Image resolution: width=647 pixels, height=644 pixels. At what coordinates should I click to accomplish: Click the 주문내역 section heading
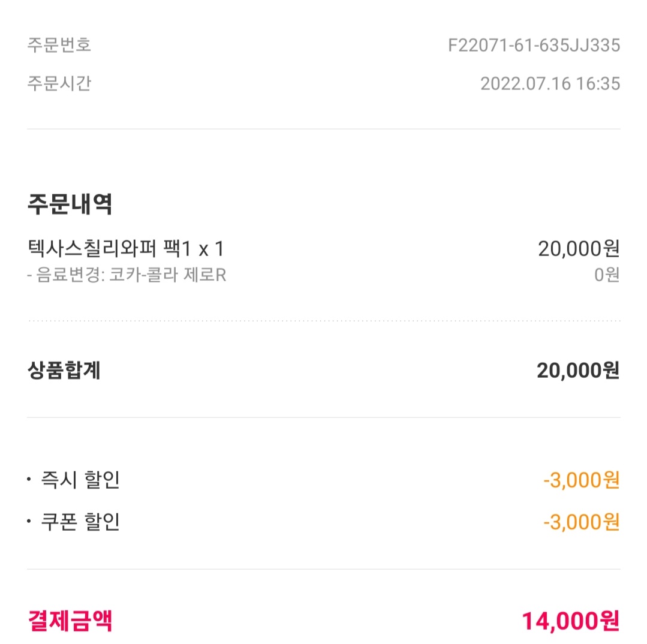[70, 204]
